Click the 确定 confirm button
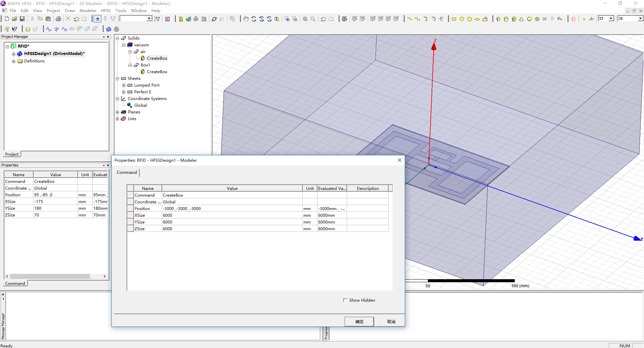 coord(359,321)
